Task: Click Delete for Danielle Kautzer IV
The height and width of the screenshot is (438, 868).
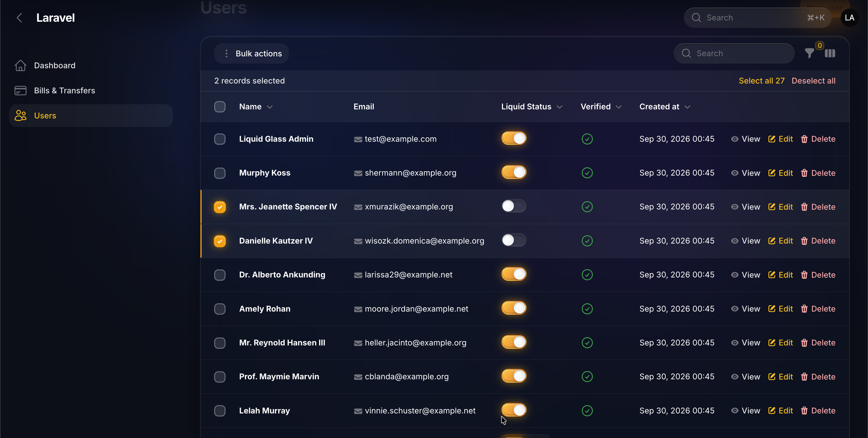Action: (818, 241)
